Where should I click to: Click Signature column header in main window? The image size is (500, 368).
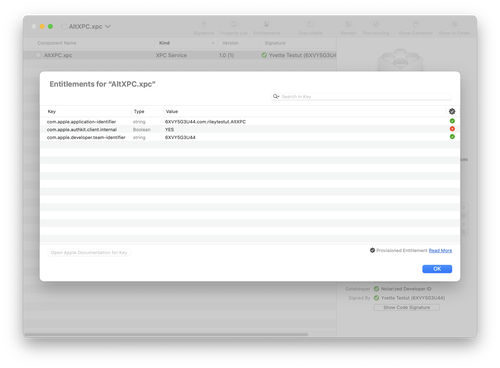coord(275,43)
